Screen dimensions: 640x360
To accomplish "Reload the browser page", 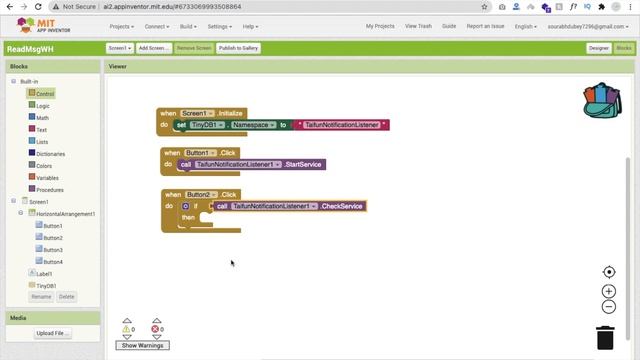I will click(x=38, y=7).
